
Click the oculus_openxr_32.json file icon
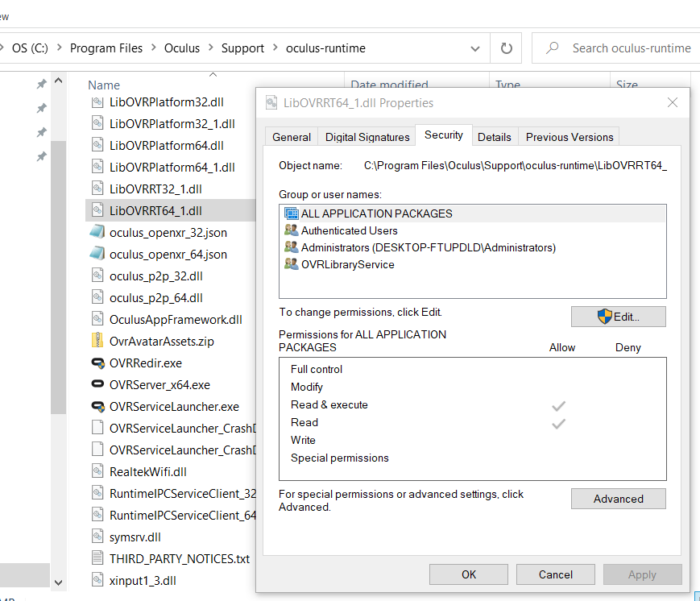97,232
